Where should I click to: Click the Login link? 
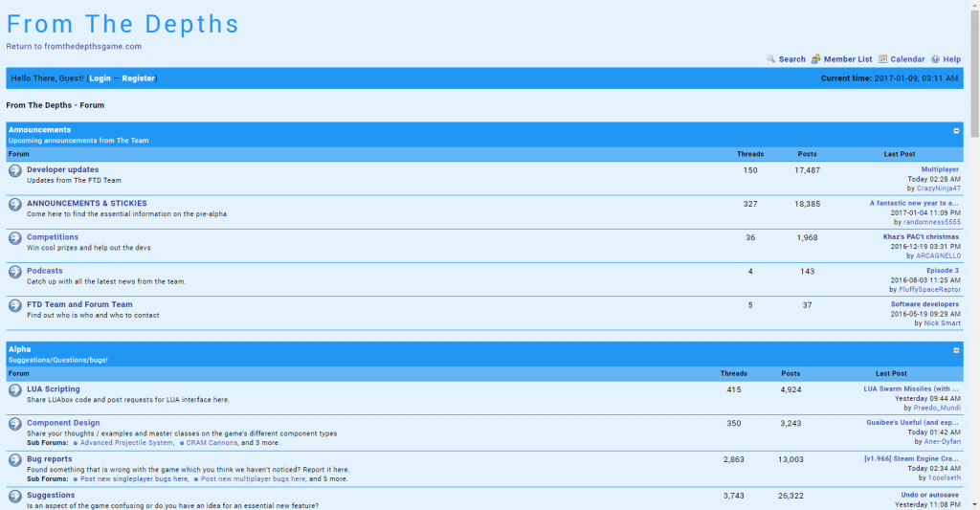[100, 78]
